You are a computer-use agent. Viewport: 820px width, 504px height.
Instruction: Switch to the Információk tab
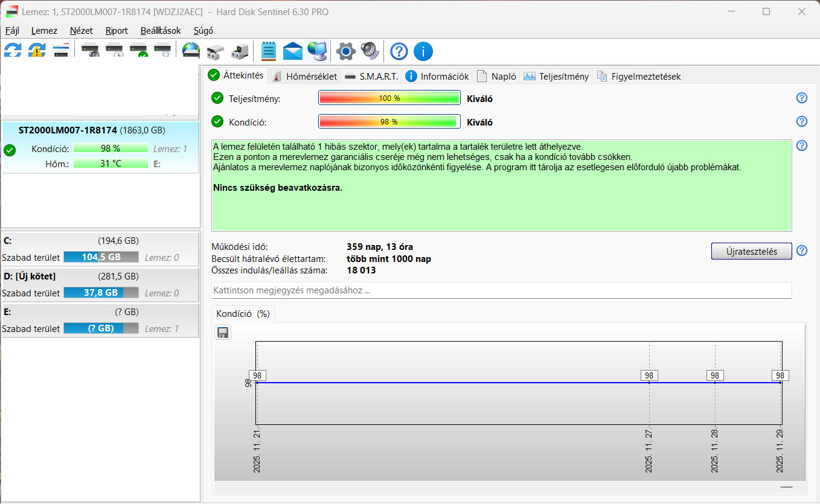[x=437, y=76]
